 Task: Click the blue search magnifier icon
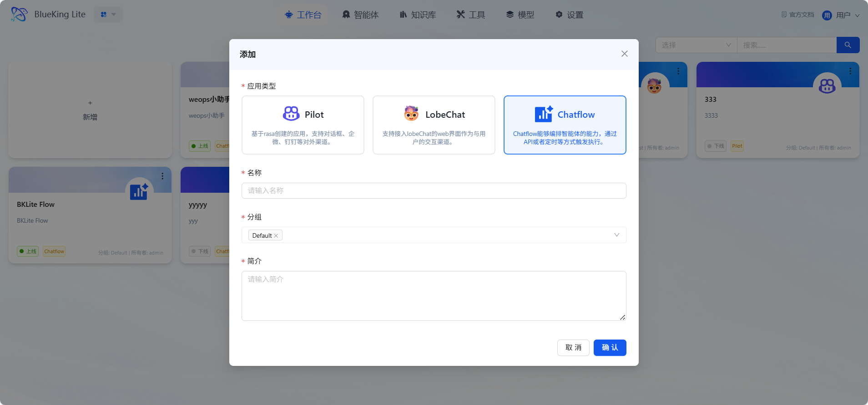point(848,45)
